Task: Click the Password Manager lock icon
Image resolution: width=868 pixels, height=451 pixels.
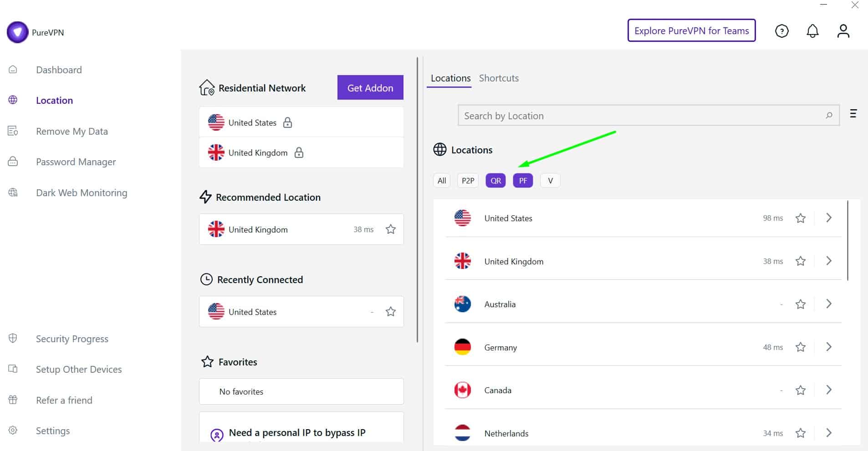Action: pyautogui.click(x=13, y=162)
